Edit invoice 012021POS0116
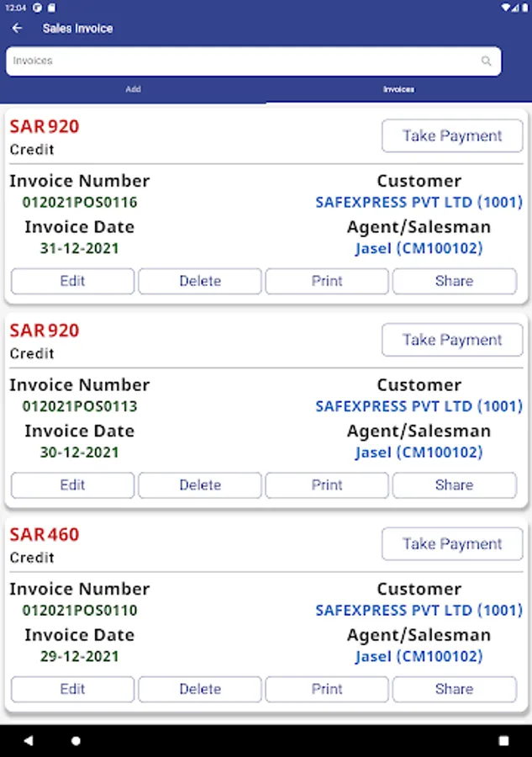Screen dimensions: 532x757 72,281
